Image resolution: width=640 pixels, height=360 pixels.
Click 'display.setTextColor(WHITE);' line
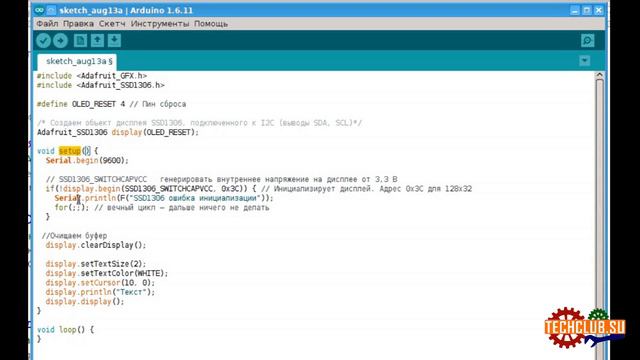[107, 273]
